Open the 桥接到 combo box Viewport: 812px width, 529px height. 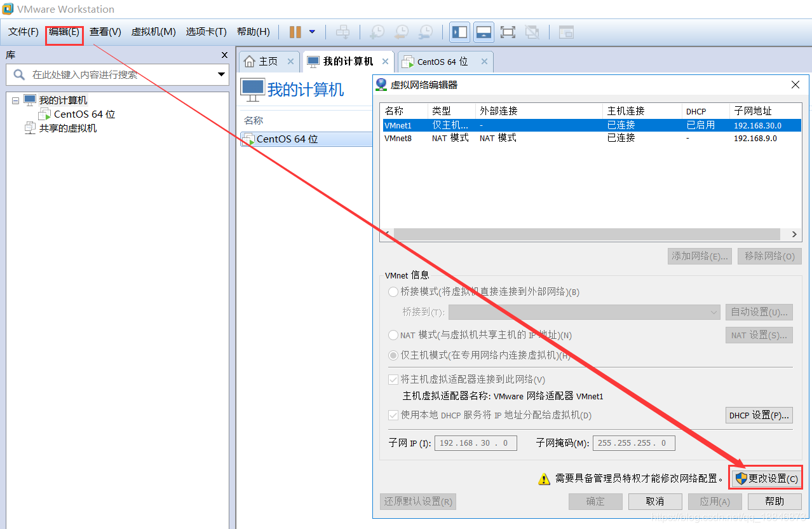point(585,312)
